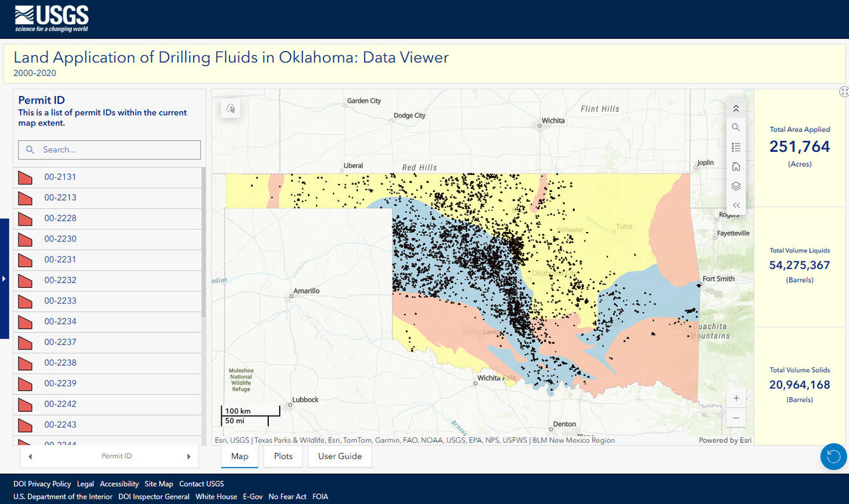Screen dimensions: 849x504
Task: Open the layers list icon
Action: [735, 186]
